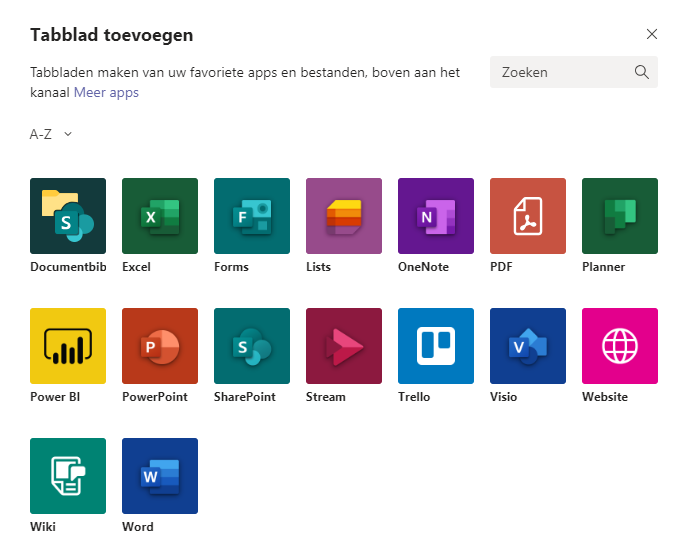
Task: Close the Tabblad toevoegen dialog
Action: [652, 34]
